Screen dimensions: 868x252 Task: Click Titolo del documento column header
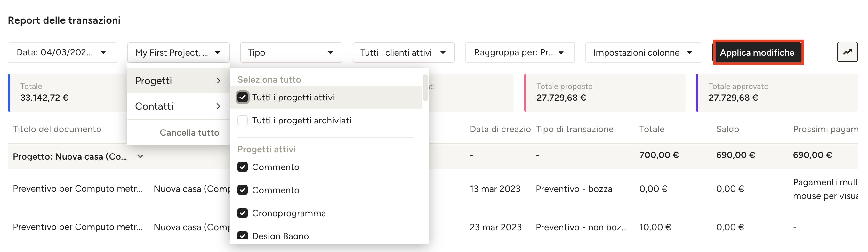[x=57, y=129]
